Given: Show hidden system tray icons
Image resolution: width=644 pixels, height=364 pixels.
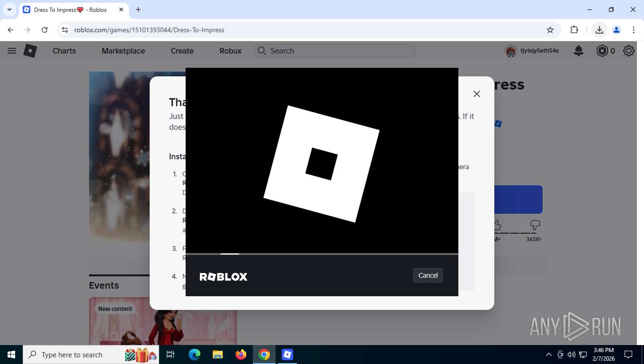Looking at the screenshot, I should 549,355.
